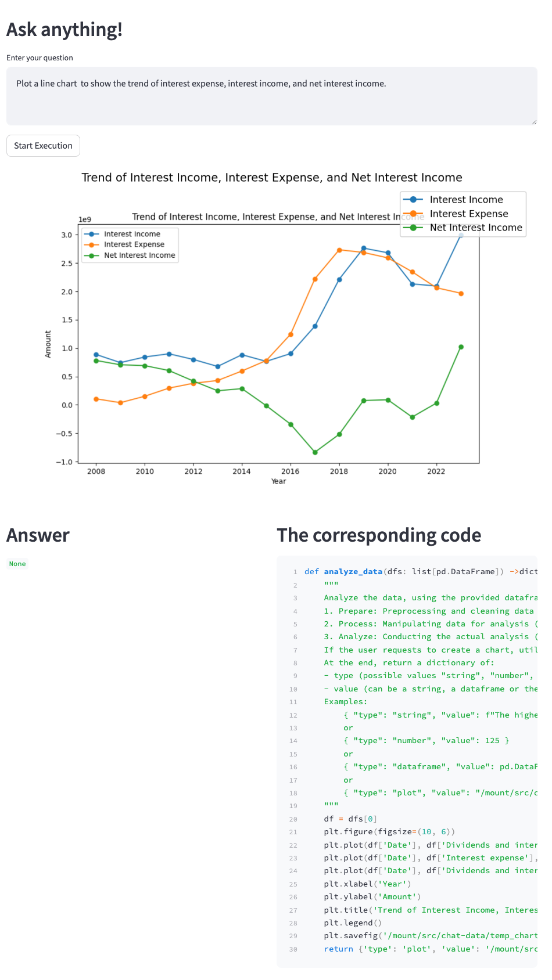Click the text area resize handle

[534, 122]
